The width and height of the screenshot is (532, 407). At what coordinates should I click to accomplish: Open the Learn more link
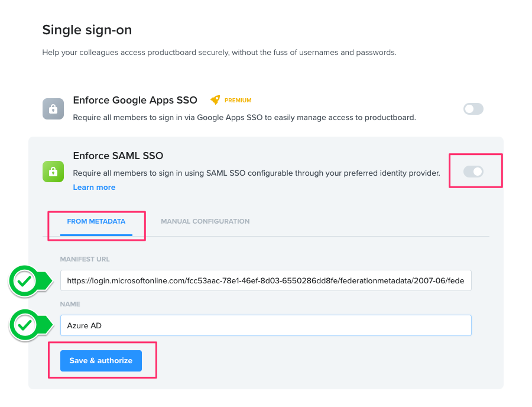point(94,188)
